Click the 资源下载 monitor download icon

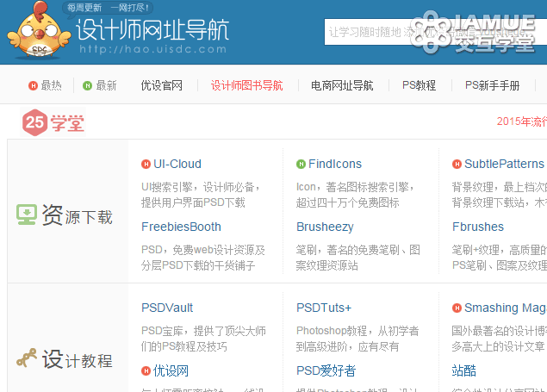[27, 215]
